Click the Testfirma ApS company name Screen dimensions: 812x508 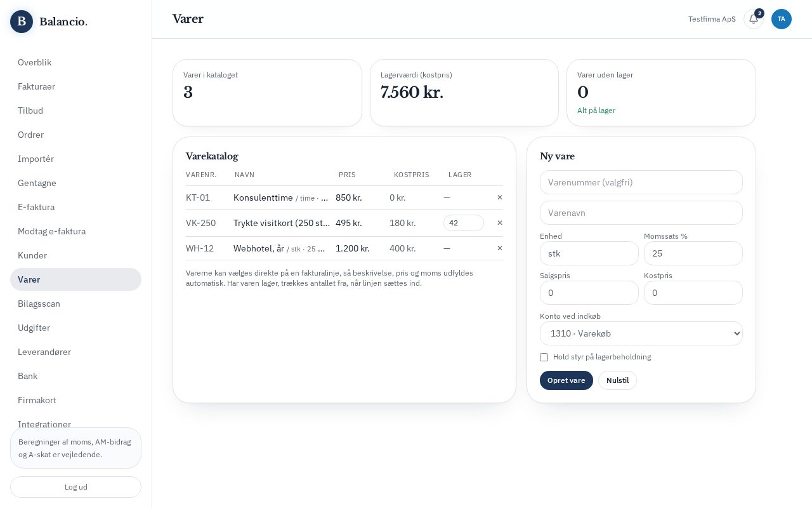(x=712, y=19)
